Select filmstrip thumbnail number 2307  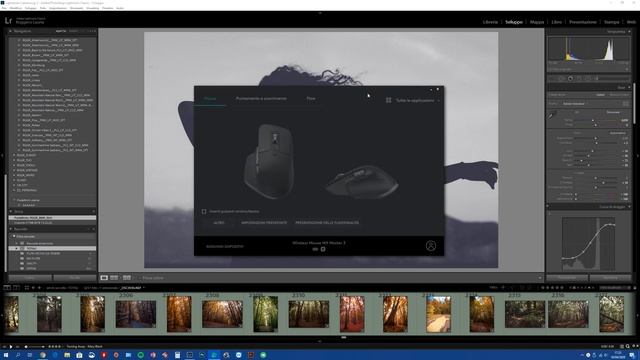[x=179, y=314]
